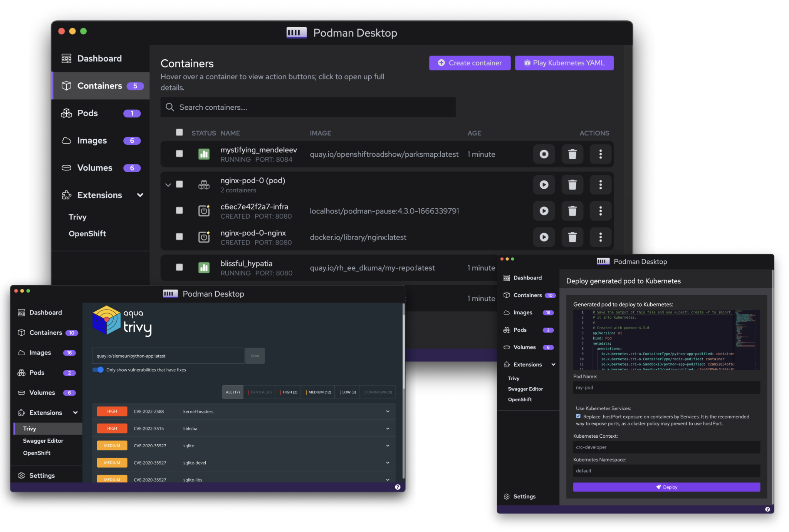This screenshot has width=789, height=532.
Task: Start the nginx-pod-0-nginx container
Action: tap(544, 237)
